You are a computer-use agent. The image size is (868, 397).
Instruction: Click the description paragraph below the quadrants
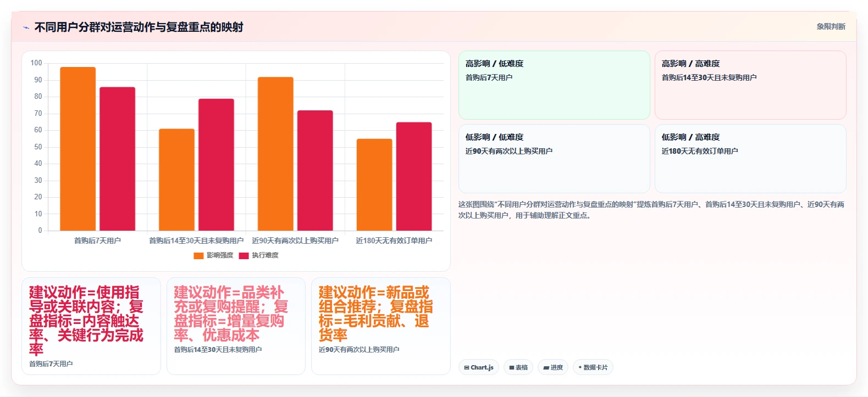point(651,210)
